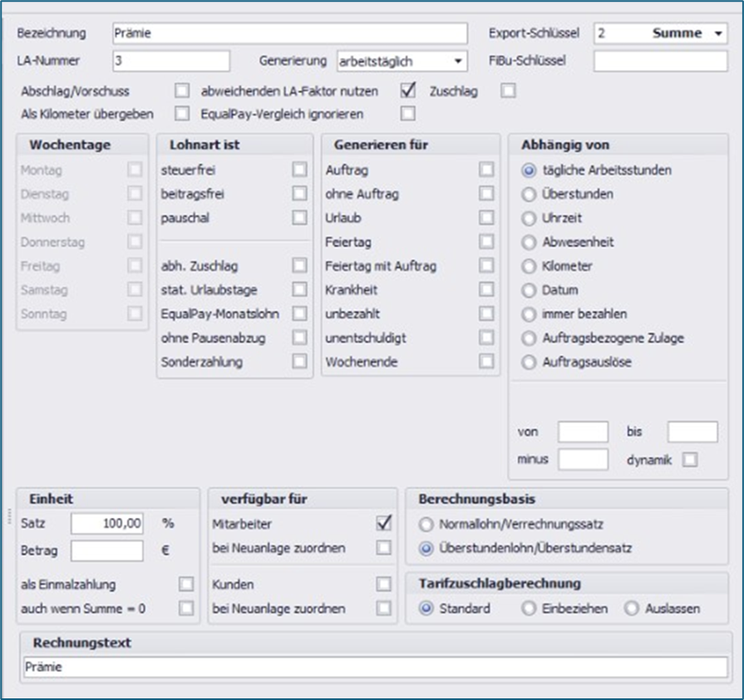This screenshot has height=700, width=744.
Task: Select the Datum radio option
Action: click(529, 290)
